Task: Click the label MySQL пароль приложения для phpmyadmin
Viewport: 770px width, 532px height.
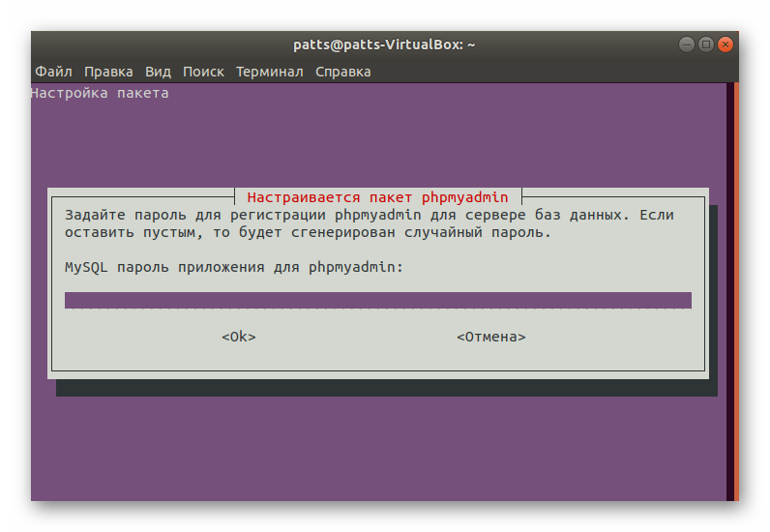Action: click(x=234, y=267)
